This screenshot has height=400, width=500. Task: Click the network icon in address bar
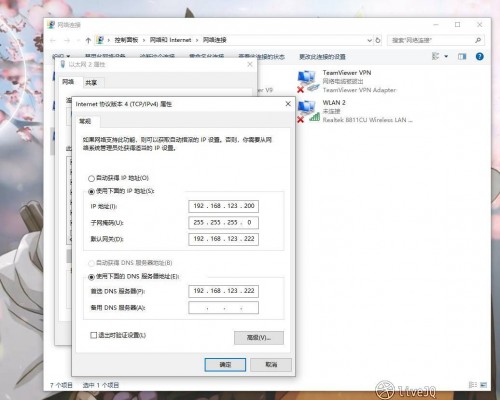pyautogui.click(x=100, y=40)
